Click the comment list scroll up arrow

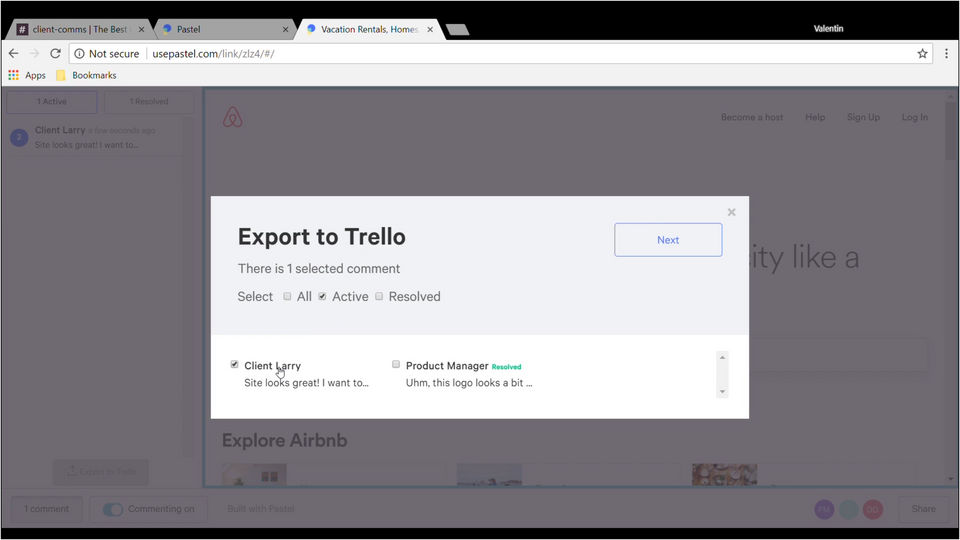pyautogui.click(x=722, y=357)
